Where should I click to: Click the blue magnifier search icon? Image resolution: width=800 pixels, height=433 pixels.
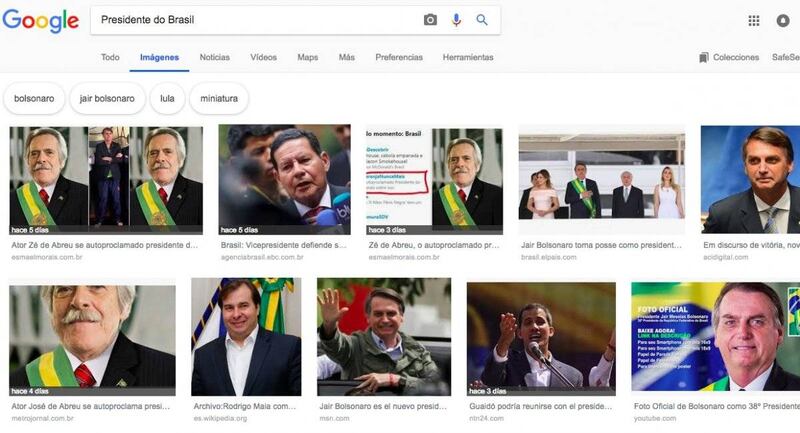[482, 20]
